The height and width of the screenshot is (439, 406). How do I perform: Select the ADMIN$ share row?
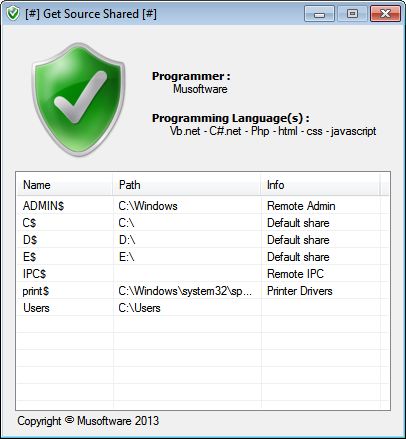202,206
